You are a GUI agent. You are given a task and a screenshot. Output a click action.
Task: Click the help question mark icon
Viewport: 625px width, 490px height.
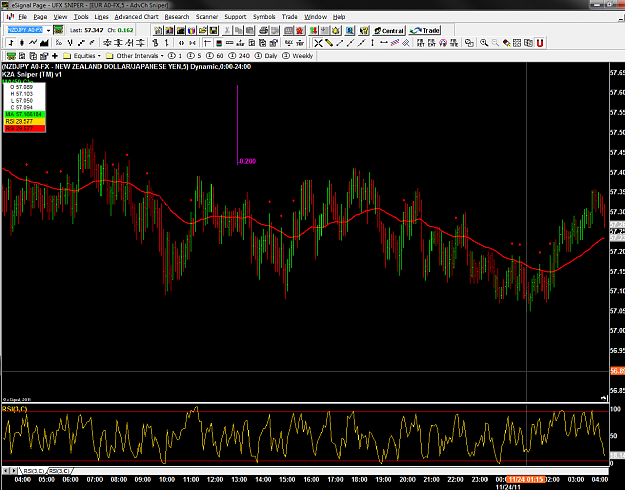[x=364, y=30]
